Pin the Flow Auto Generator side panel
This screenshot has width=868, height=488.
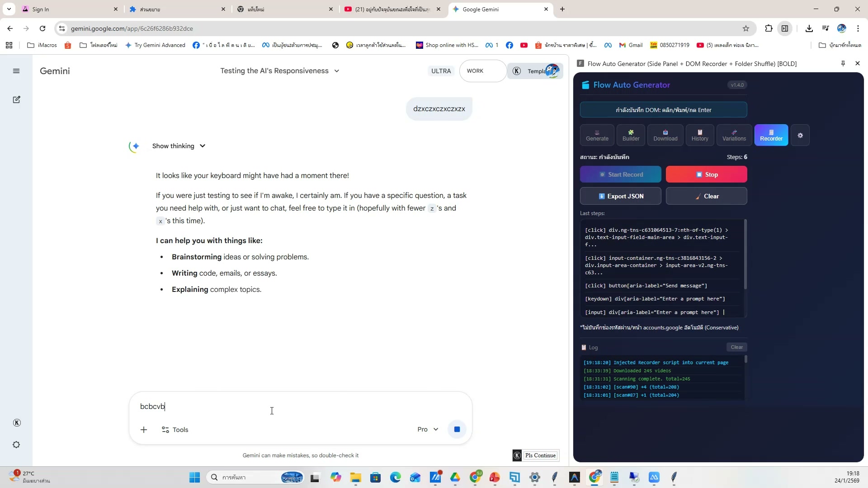coord(843,63)
